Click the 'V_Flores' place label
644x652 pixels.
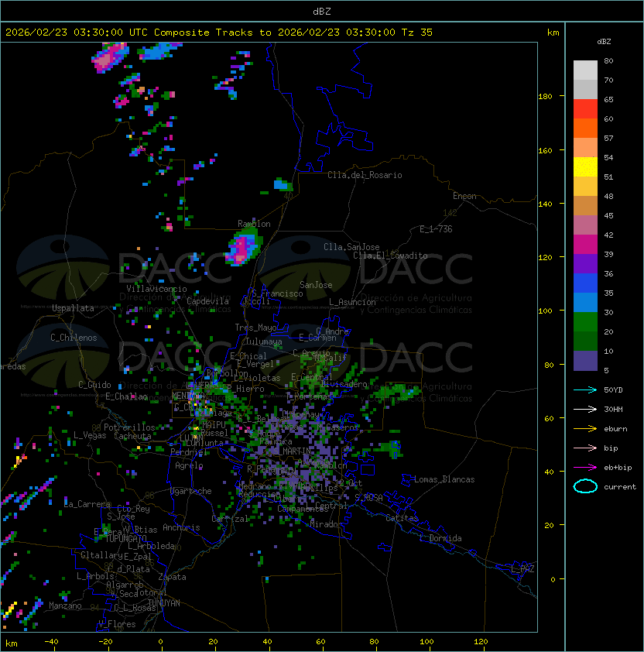pos(117,624)
